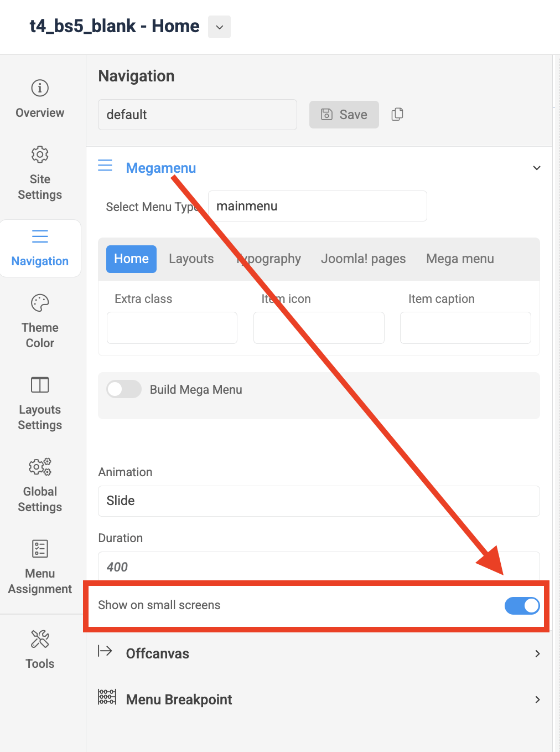This screenshot has width=560, height=752.
Task: Click the Overview sidebar label
Action: [40, 112]
